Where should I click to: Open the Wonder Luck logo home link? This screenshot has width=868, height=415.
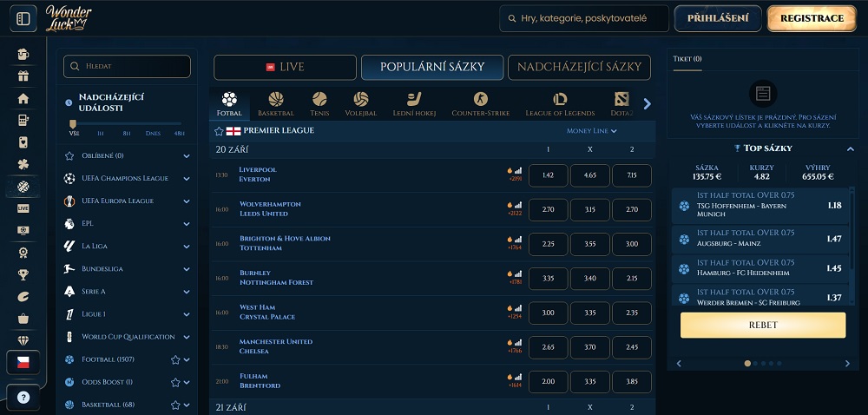pyautogui.click(x=69, y=17)
